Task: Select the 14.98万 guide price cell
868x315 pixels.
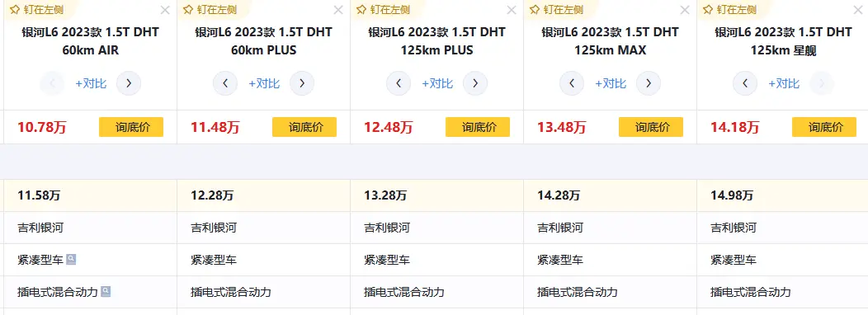Action: (782, 195)
